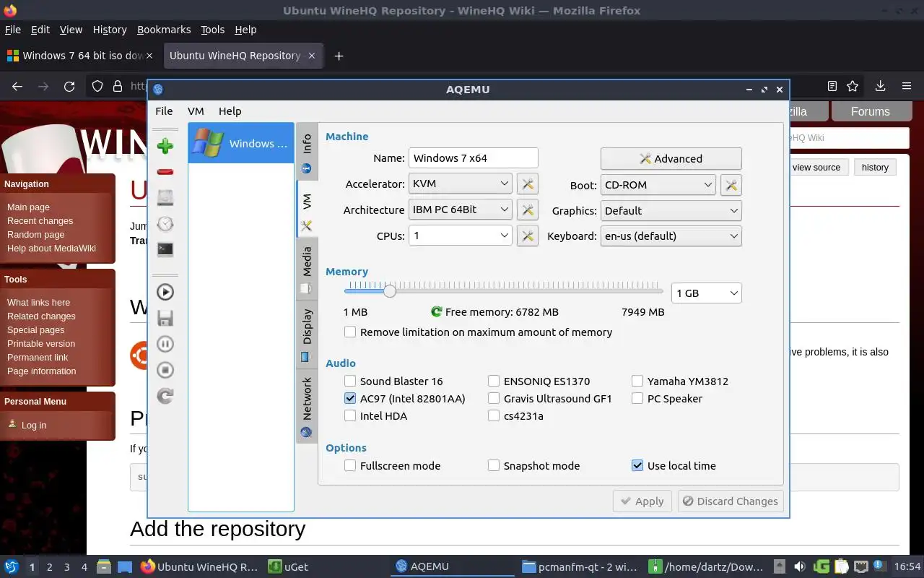Open architecture settings tools icon next to IBM PC 64Bit
This screenshot has height=578, width=924.
coord(528,210)
